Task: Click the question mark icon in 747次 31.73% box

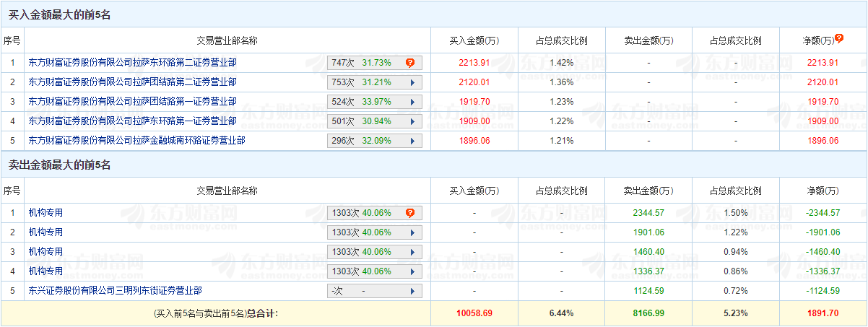Action: click(x=410, y=63)
